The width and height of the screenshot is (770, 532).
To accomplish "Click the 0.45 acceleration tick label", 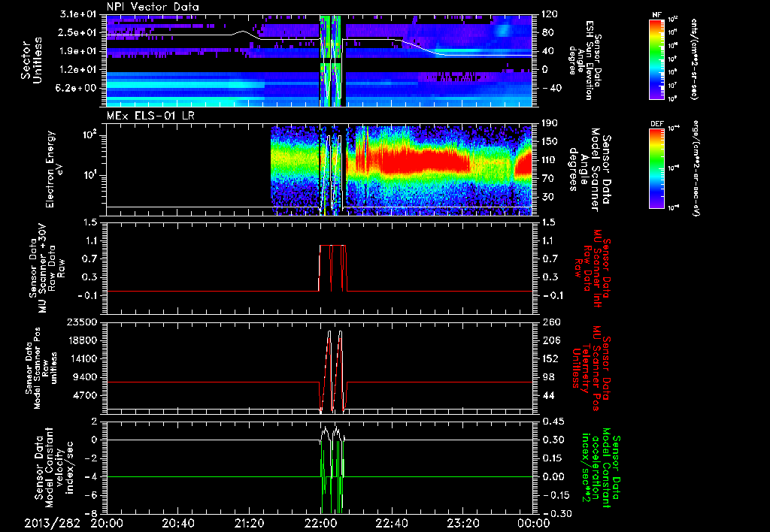I will [553, 422].
